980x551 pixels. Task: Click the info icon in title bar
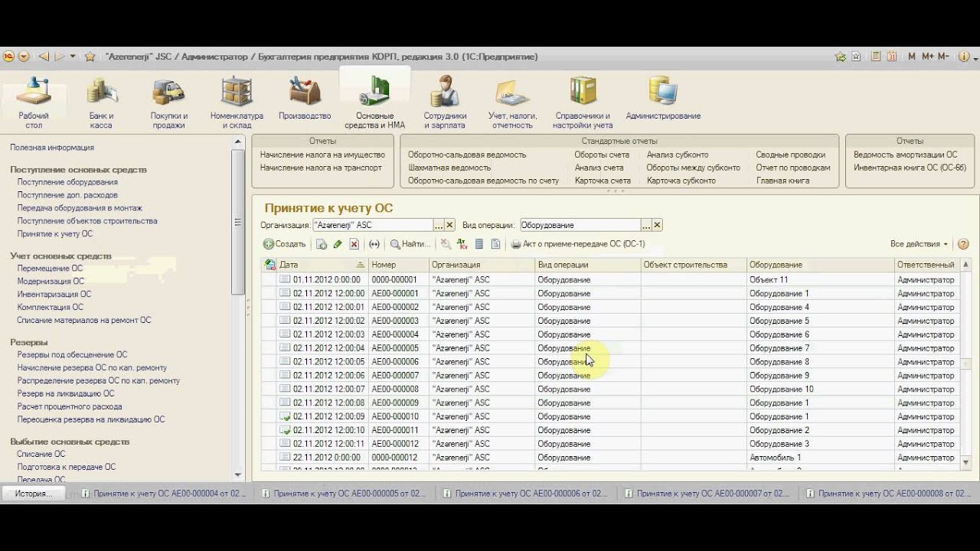(x=963, y=57)
